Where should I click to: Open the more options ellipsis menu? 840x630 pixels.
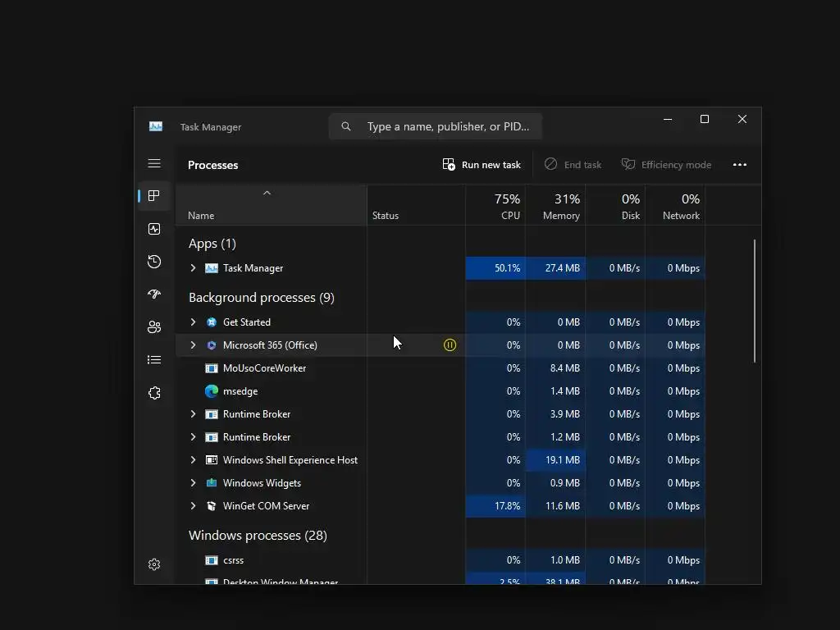[x=740, y=164]
